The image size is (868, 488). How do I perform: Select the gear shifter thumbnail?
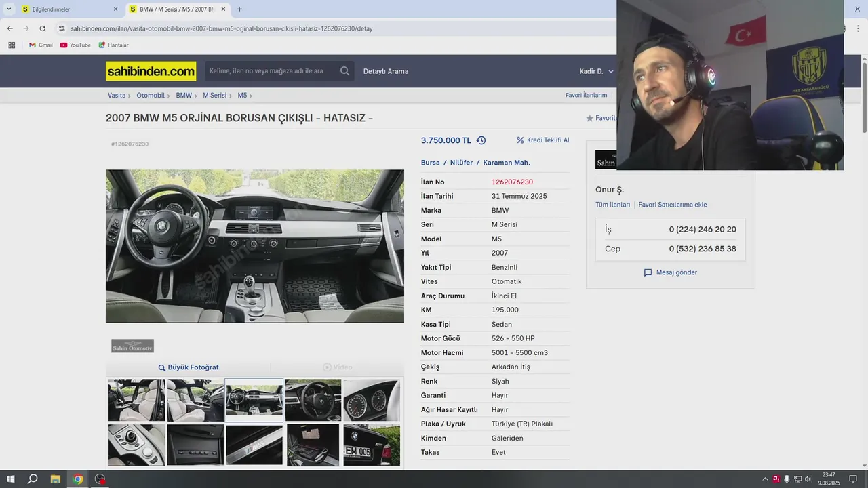[136, 445]
